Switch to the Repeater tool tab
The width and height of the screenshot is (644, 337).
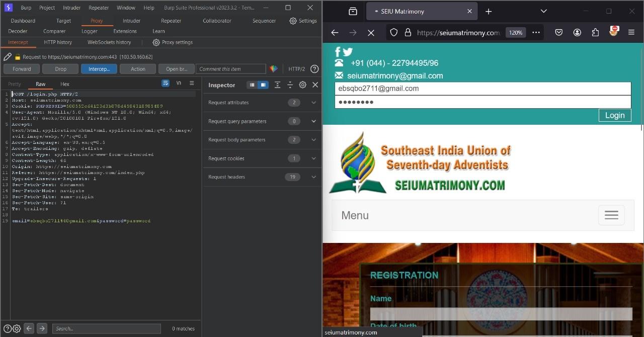click(x=171, y=21)
